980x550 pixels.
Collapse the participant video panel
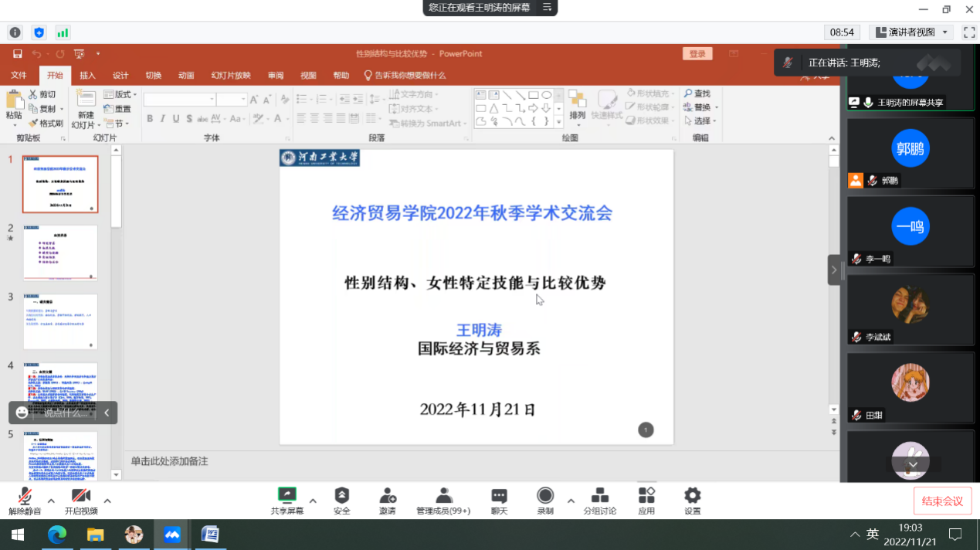(x=834, y=270)
